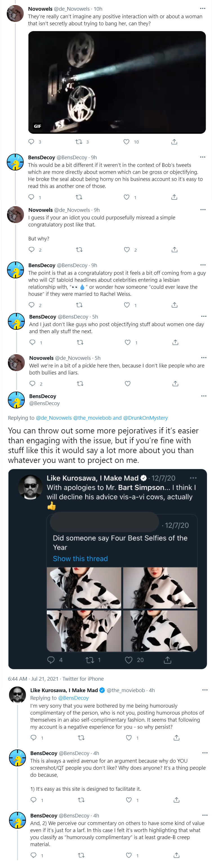The width and height of the screenshot is (212, 868).
Task: Share the projector GIF tweet
Action: click(x=174, y=142)
